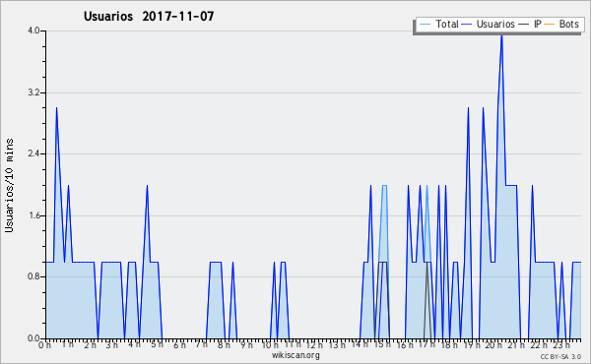Click the '12 h' x-axis label
The width and height of the screenshot is (591, 364).
coord(313,344)
